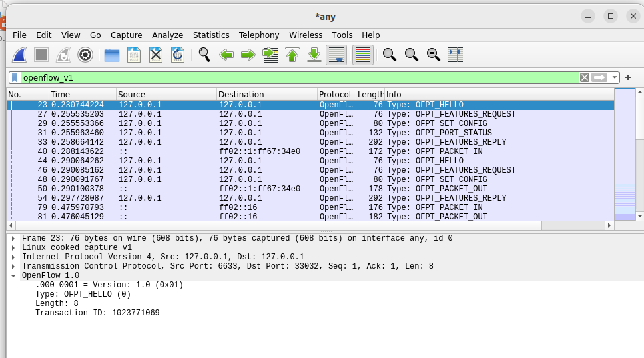Open filter bookmarks icon
The image size is (644, 358).
pyautogui.click(x=15, y=77)
